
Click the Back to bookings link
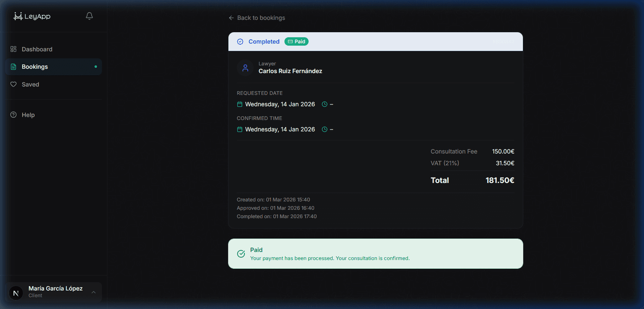261,18
